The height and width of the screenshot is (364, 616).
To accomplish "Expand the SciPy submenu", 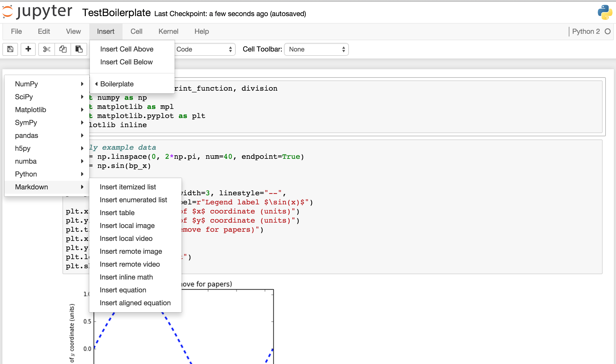I will point(47,97).
